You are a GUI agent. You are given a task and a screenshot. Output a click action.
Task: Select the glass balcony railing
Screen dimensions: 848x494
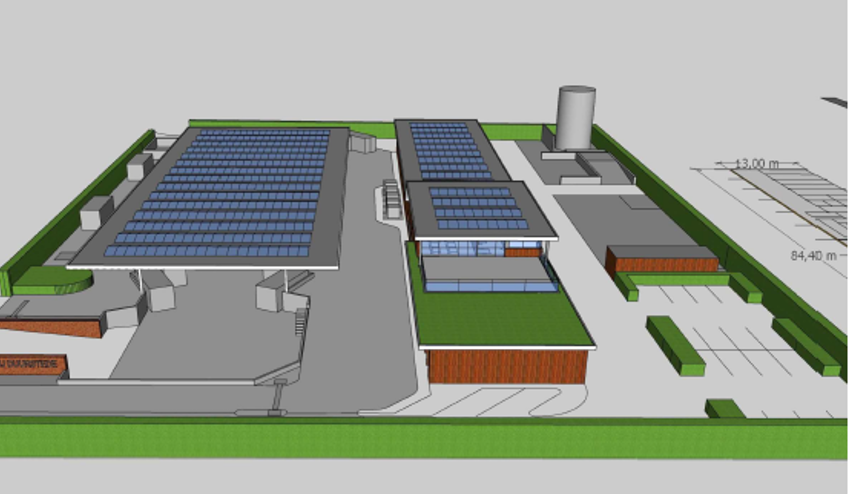click(x=491, y=286)
